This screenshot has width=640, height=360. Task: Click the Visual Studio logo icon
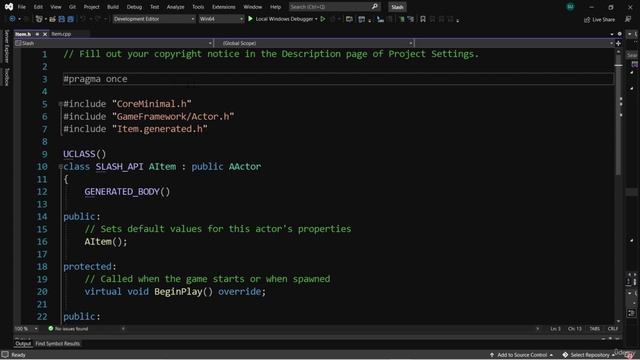[9, 7]
